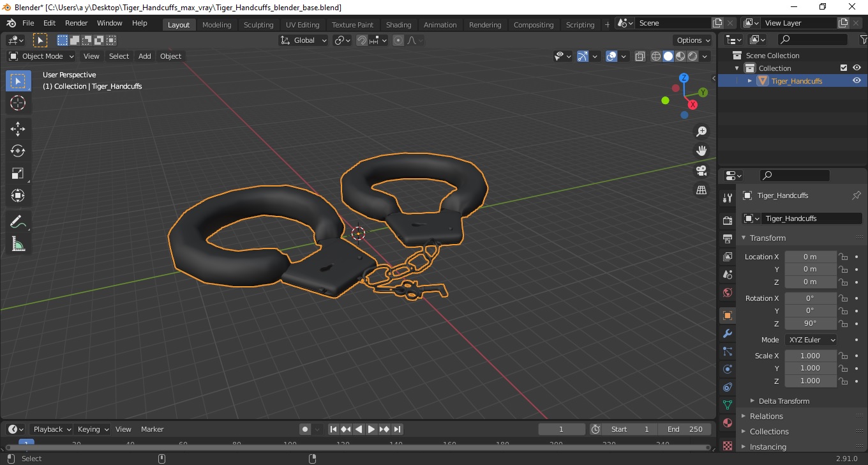Select the Measure tool
The width and height of the screenshot is (868, 465).
point(18,244)
